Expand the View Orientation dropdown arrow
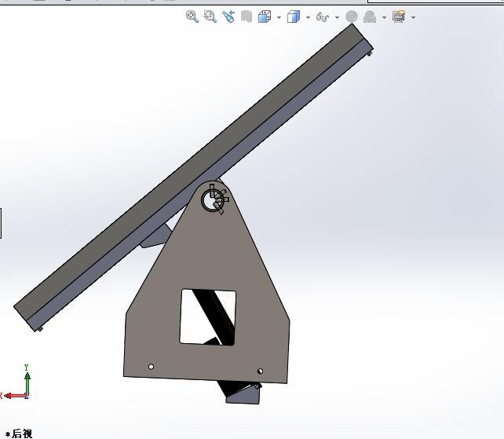The image size is (504, 439). (x=279, y=17)
